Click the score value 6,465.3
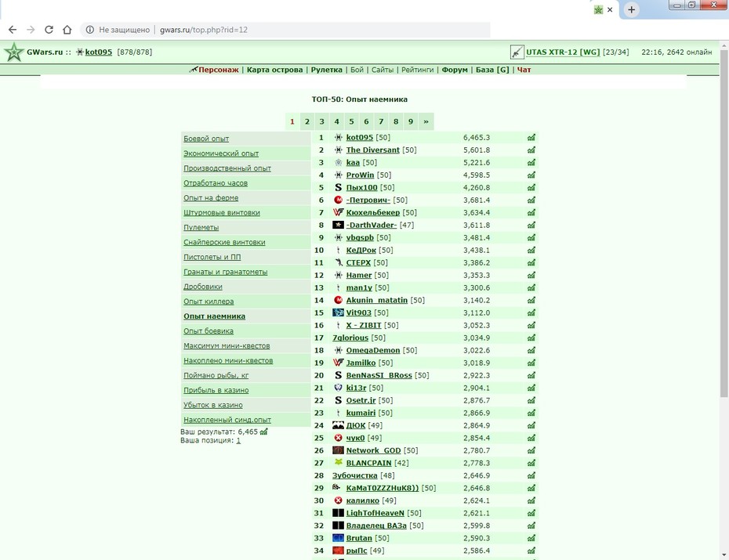Screen dimensions: 729x560 476,137
